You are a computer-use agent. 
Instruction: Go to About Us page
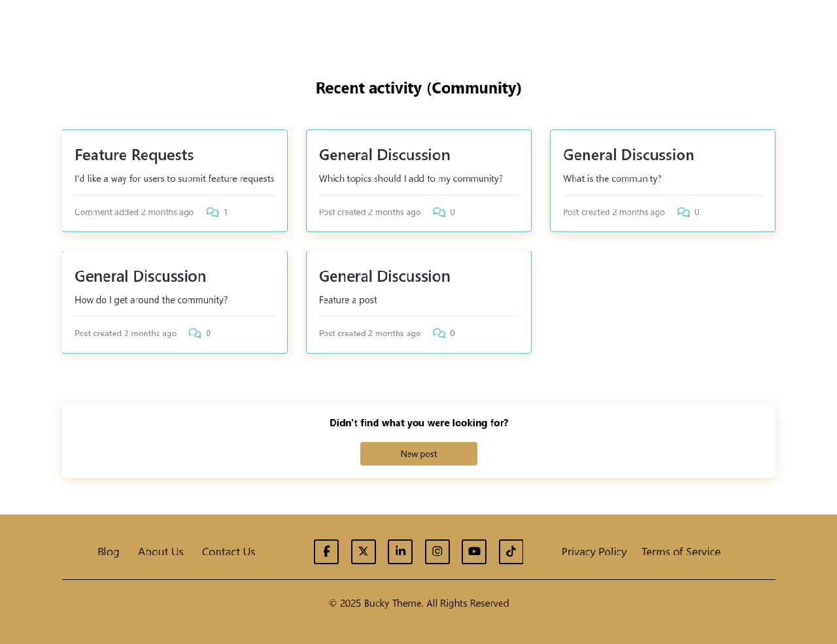(161, 552)
